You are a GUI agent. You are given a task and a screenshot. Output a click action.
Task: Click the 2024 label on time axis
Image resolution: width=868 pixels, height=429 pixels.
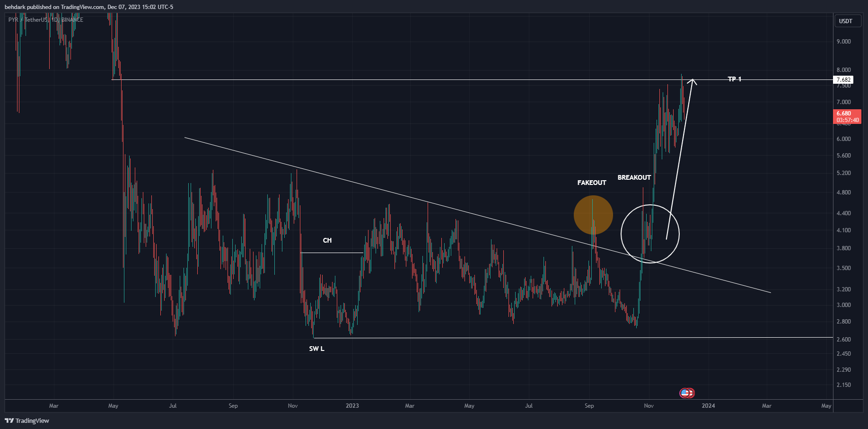[x=709, y=406]
